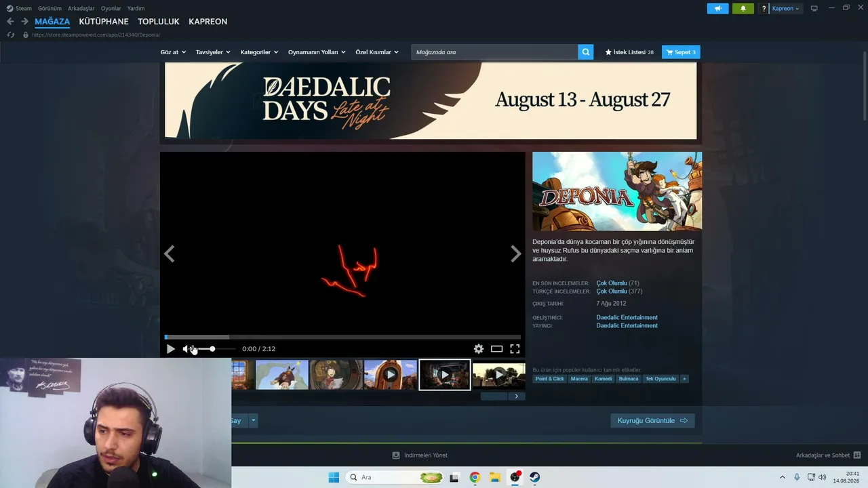Open the Windows Start menu
The height and width of the screenshot is (488, 868).
point(334,477)
